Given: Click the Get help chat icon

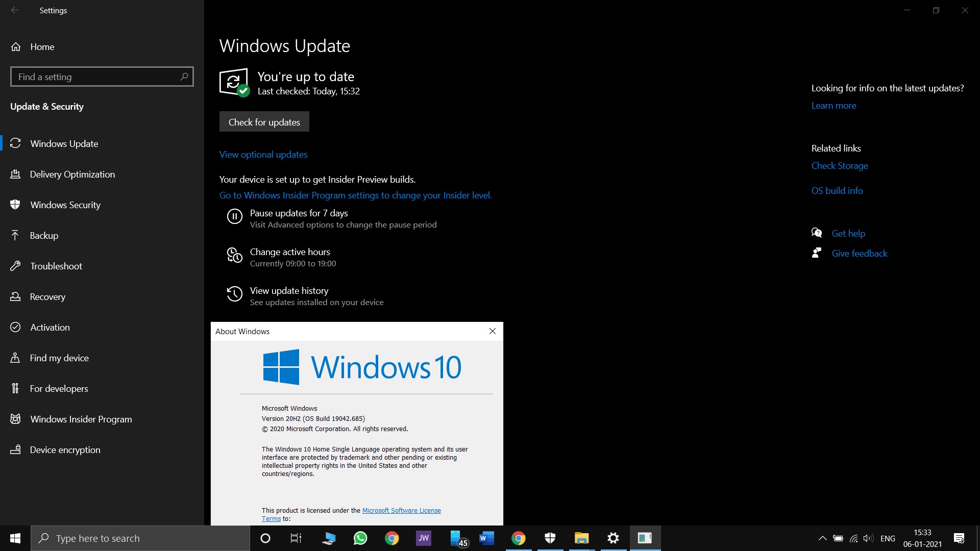Looking at the screenshot, I should click(817, 233).
